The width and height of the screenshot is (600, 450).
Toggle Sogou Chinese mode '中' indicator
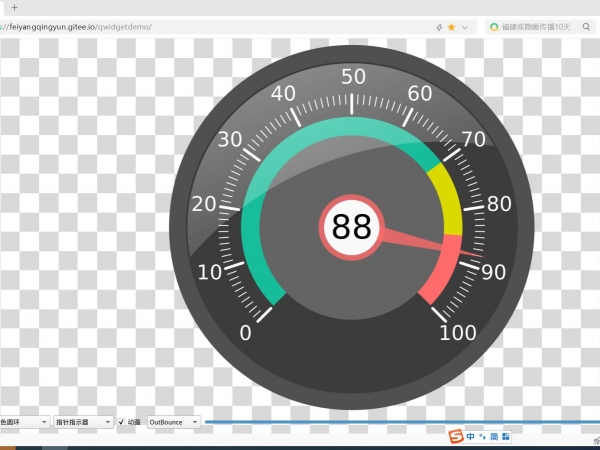469,436
